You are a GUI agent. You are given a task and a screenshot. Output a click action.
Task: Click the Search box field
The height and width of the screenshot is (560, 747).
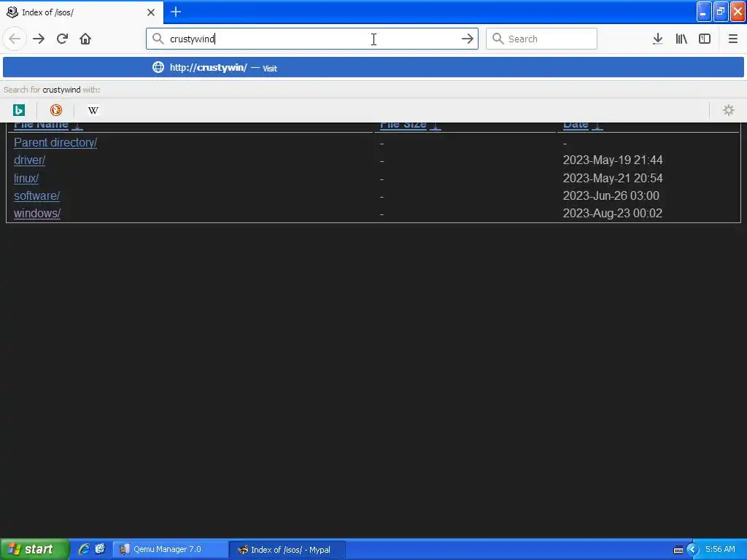point(541,39)
